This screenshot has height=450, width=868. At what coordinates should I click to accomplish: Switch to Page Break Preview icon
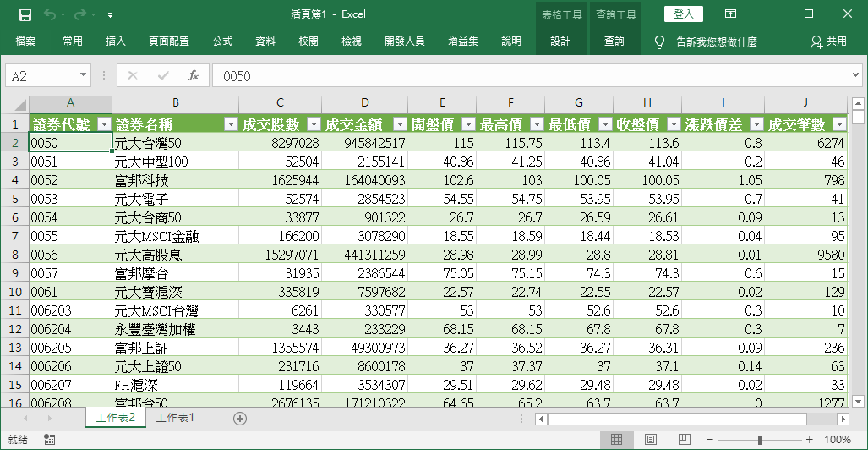[x=685, y=440]
